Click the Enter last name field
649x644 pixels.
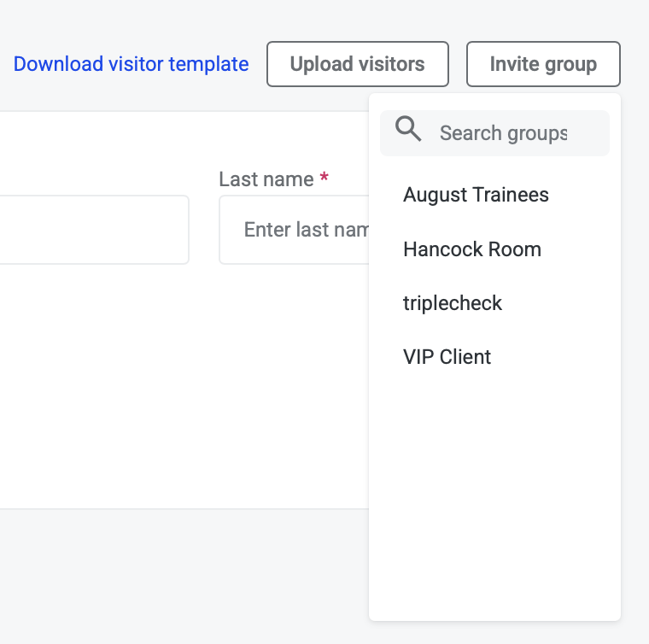(x=295, y=230)
